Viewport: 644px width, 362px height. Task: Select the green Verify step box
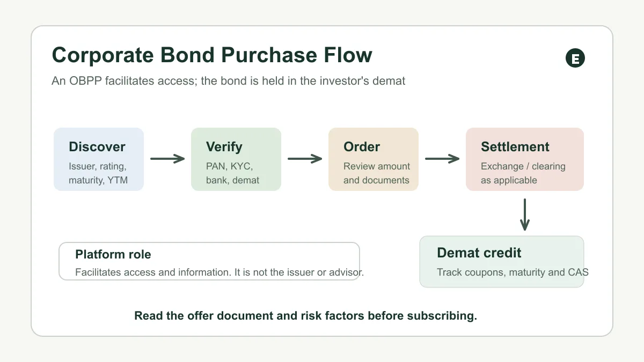(x=236, y=159)
